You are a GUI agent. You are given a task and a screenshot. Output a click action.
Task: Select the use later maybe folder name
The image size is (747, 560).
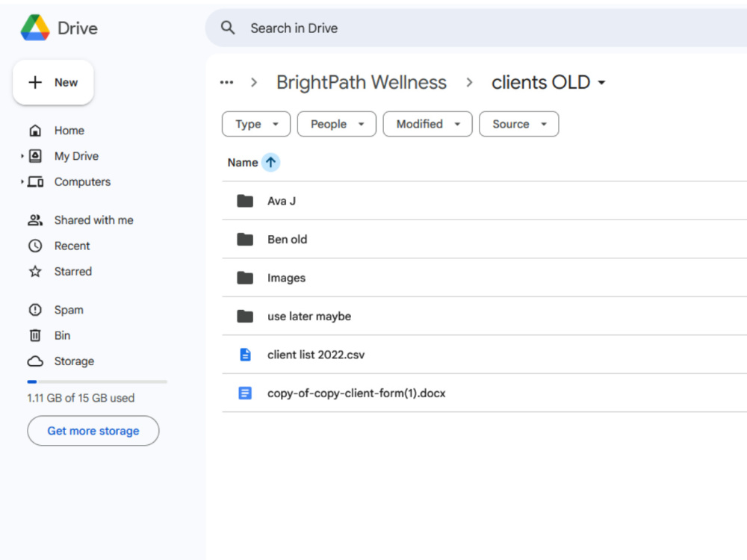click(x=309, y=316)
